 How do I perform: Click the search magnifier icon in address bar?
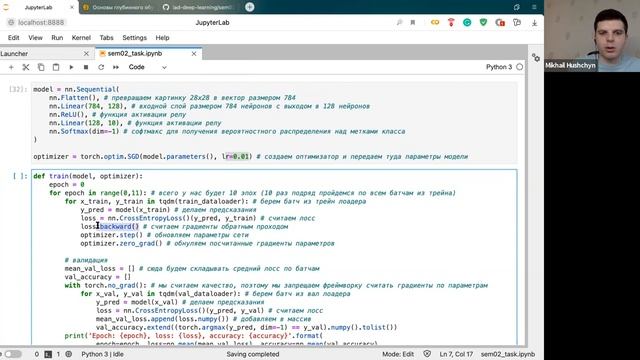coord(400,22)
